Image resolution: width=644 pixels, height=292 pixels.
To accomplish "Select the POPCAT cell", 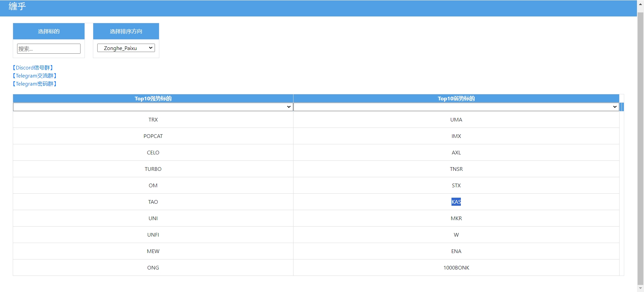I will pyautogui.click(x=153, y=136).
